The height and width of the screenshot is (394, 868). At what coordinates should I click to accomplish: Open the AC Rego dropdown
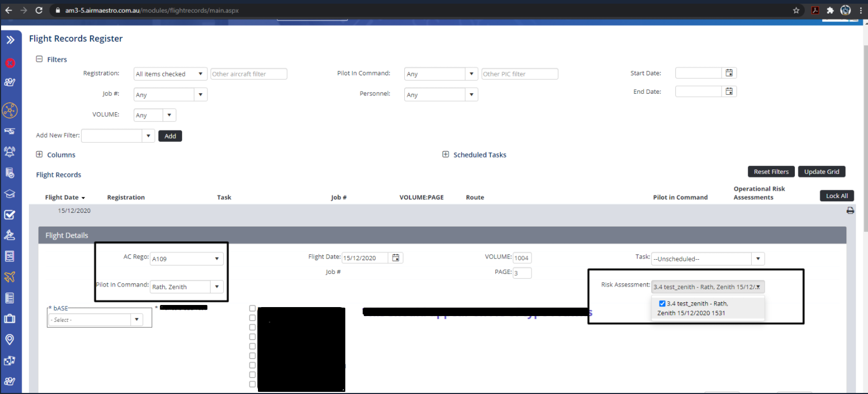(216, 259)
